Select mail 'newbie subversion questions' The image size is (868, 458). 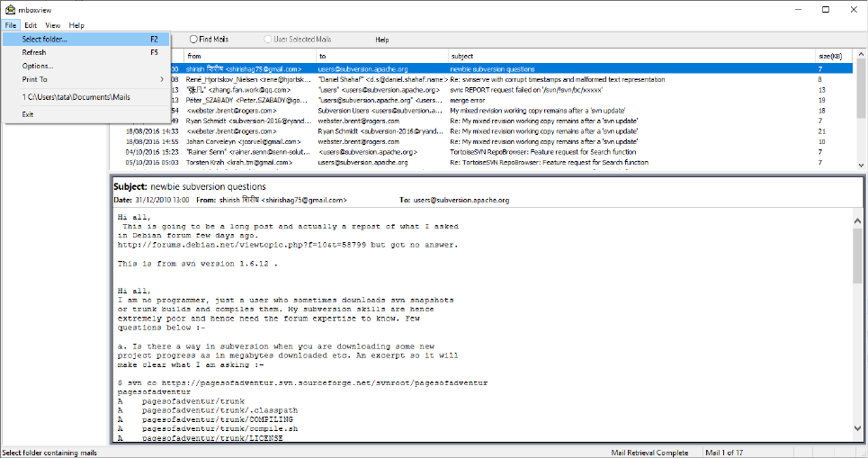(x=512, y=69)
